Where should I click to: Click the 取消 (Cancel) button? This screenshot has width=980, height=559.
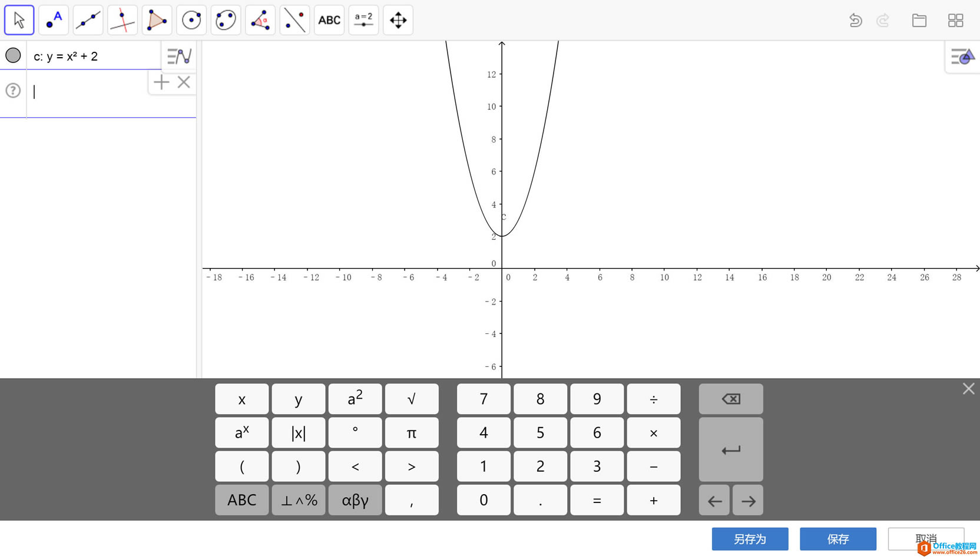coord(926,539)
